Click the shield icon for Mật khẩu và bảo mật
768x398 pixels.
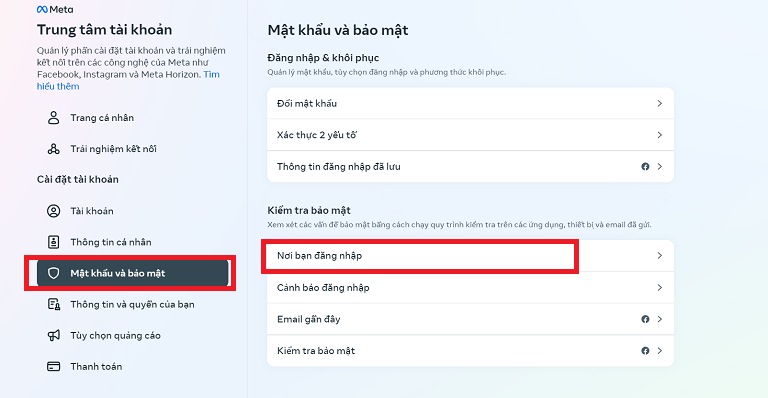click(53, 273)
